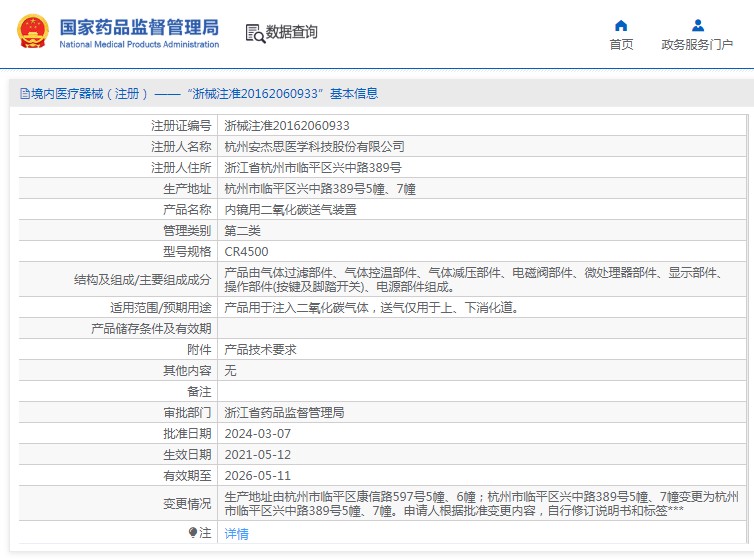The height and width of the screenshot is (559, 754).
Task: Click the 产品储存条件及有效期 label
Action: click(151, 329)
